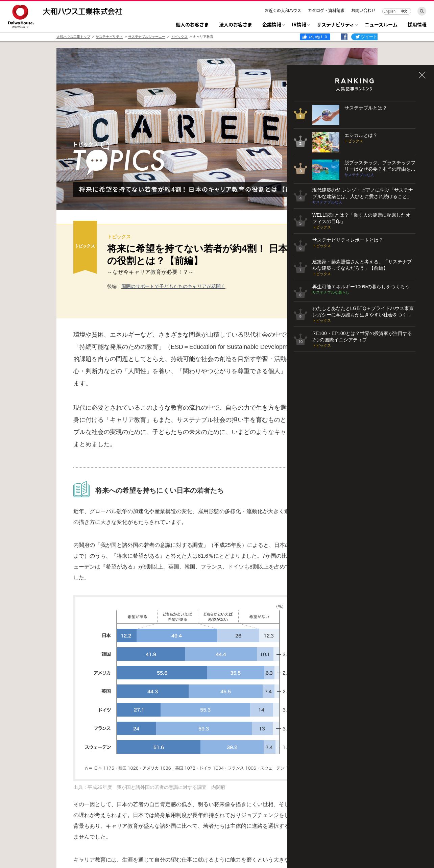Click breadcrumb サステナビリティ
Screen dimensions: 434x868
[x=109, y=37]
